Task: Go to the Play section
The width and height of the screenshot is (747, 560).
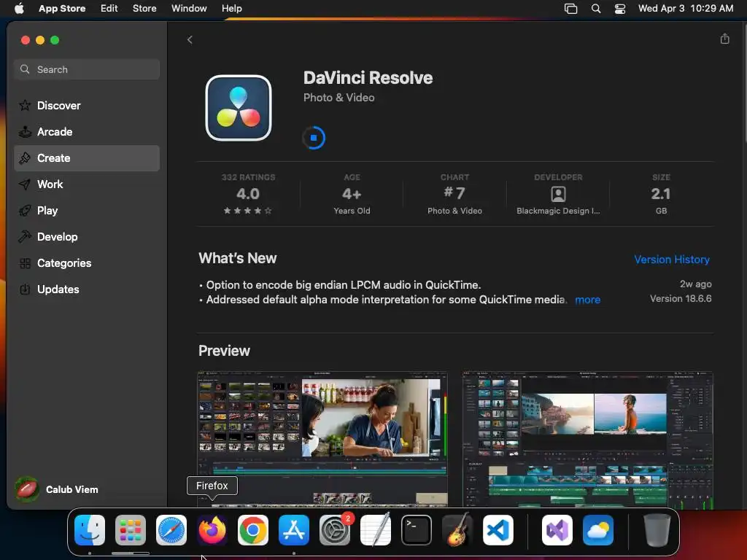Action: pyautogui.click(x=87, y=211)
